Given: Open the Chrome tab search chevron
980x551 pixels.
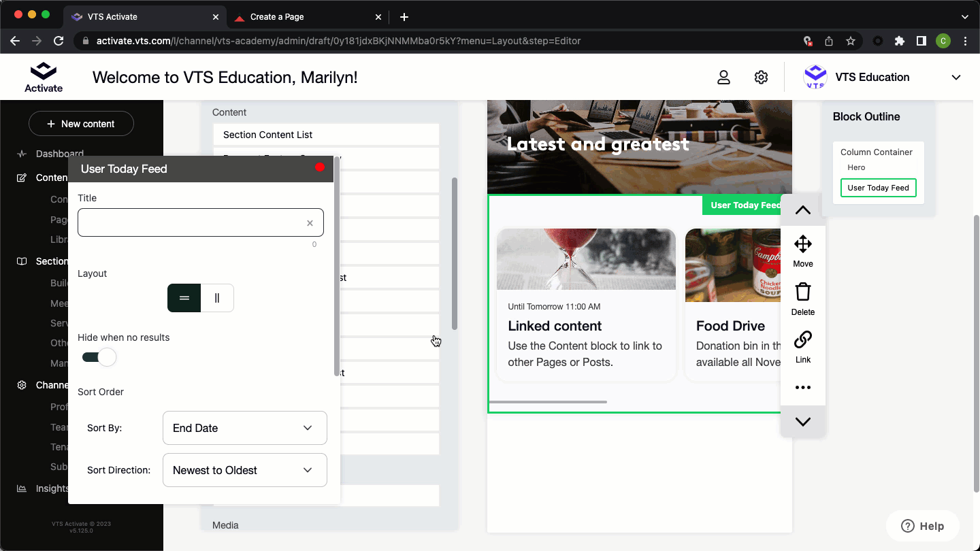Looking at the screenshot, I should tap(964, 17).
